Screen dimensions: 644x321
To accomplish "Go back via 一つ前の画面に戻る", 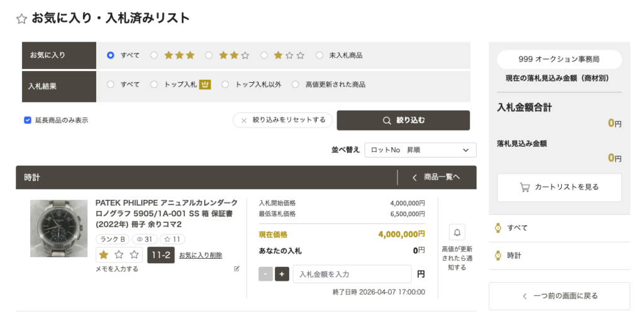I will (559, 296).
